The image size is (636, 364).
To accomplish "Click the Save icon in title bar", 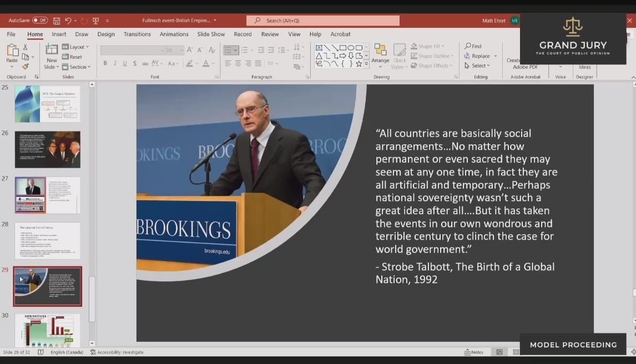I will pos(56,21).
